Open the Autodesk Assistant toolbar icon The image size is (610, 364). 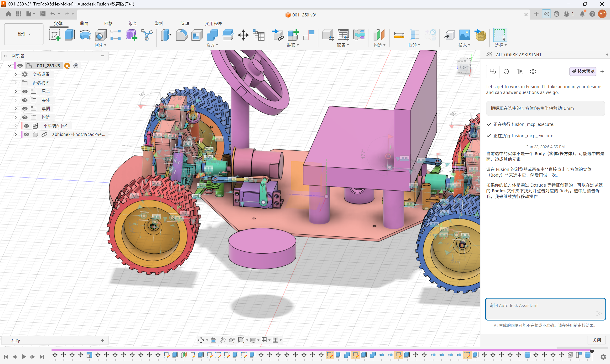pyautogui.click(x=546, y=14)
